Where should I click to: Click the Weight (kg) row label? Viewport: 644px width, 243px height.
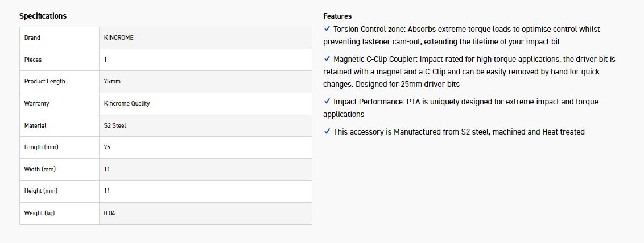39,213
